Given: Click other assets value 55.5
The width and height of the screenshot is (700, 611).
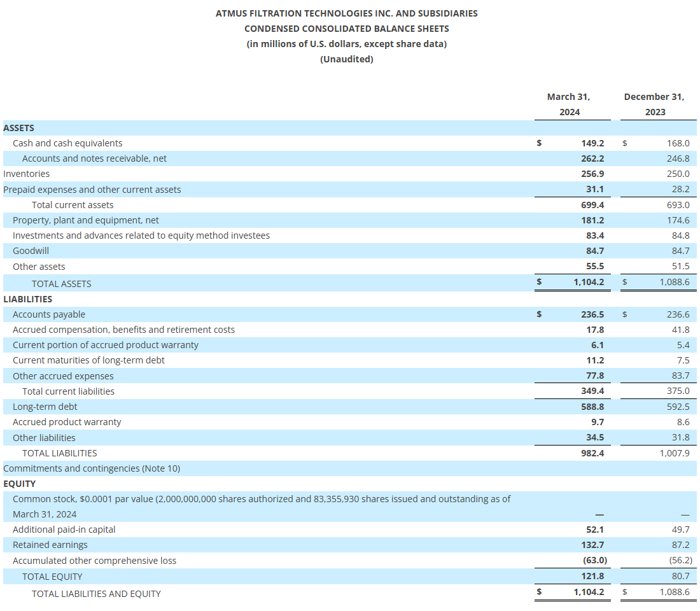Looking at the screenshot, I should coord(595,266).
